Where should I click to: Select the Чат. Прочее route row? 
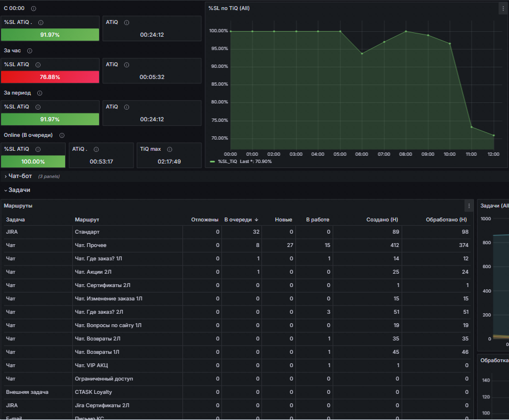pyautogui.click(x=237, y=245)
